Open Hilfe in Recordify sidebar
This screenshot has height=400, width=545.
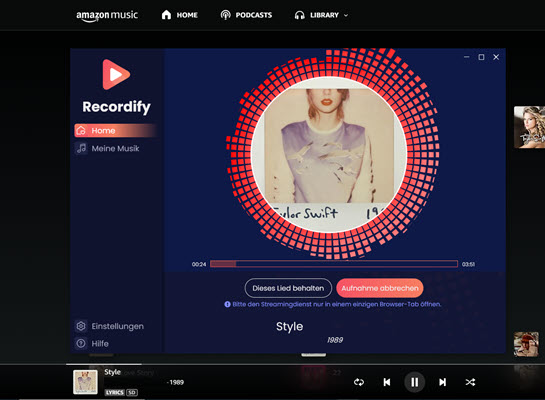coord(92,343)
